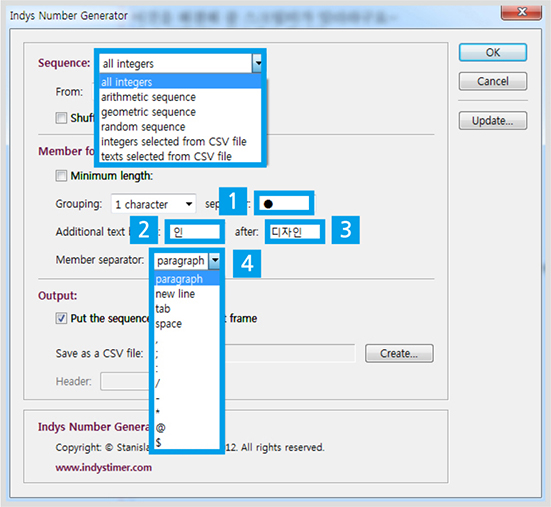Viewport: 551px width, 507px height.
Task: Close the Indys Number Generator window
Action: pyautogui.click(x=521, y=12)
